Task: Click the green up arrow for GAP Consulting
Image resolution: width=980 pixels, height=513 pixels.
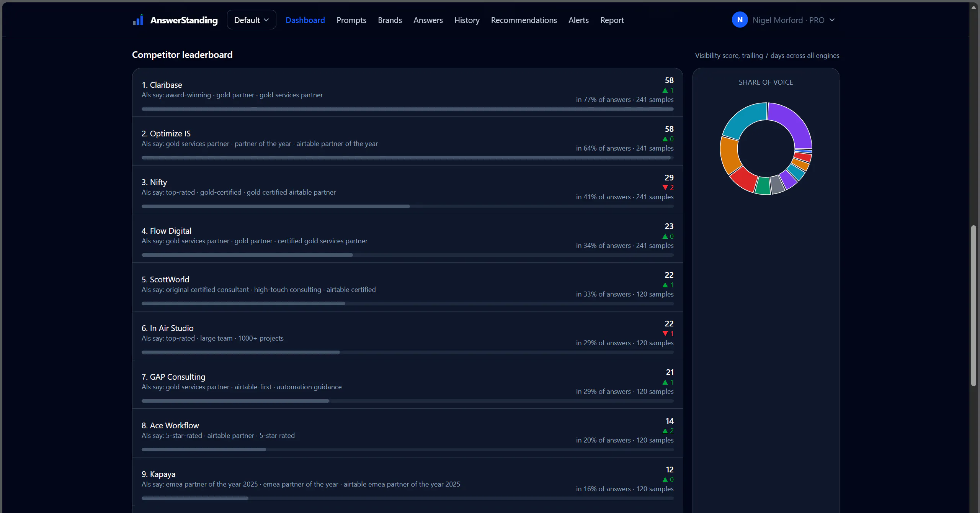Action: 665,382
